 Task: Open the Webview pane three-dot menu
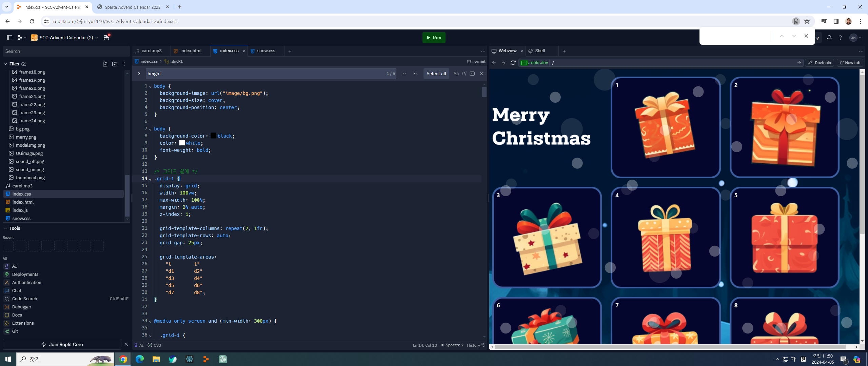point(861,51)
